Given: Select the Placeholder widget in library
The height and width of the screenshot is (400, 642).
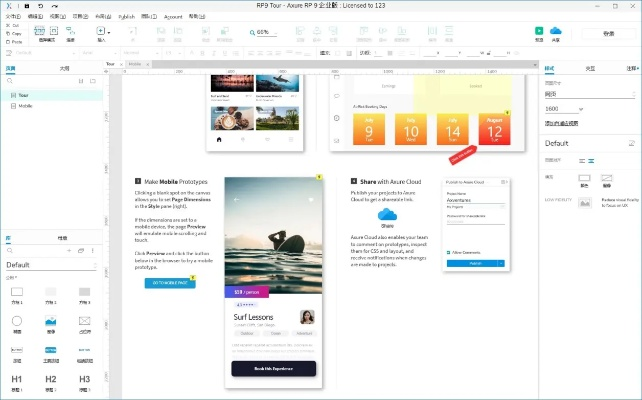Looking at the screenshot, I should 85,322.
